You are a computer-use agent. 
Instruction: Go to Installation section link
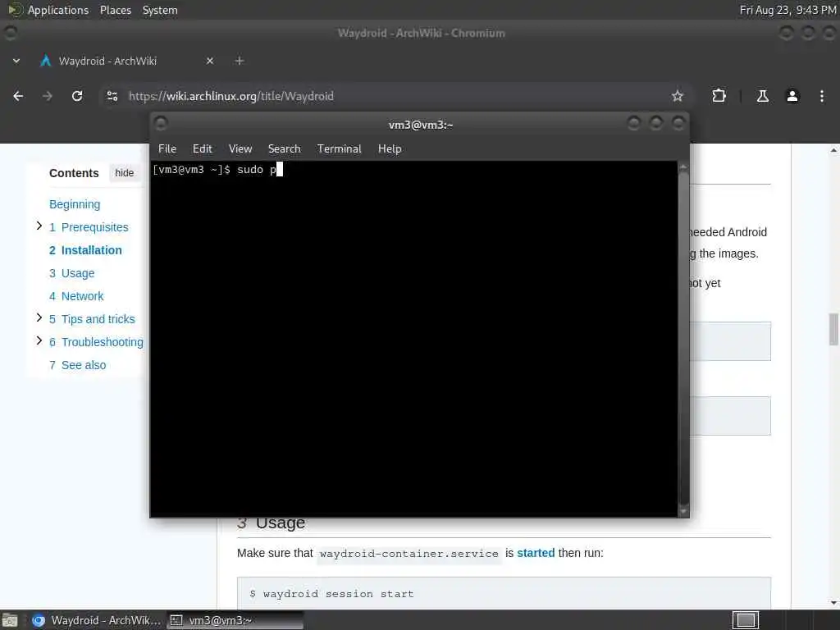85,250
